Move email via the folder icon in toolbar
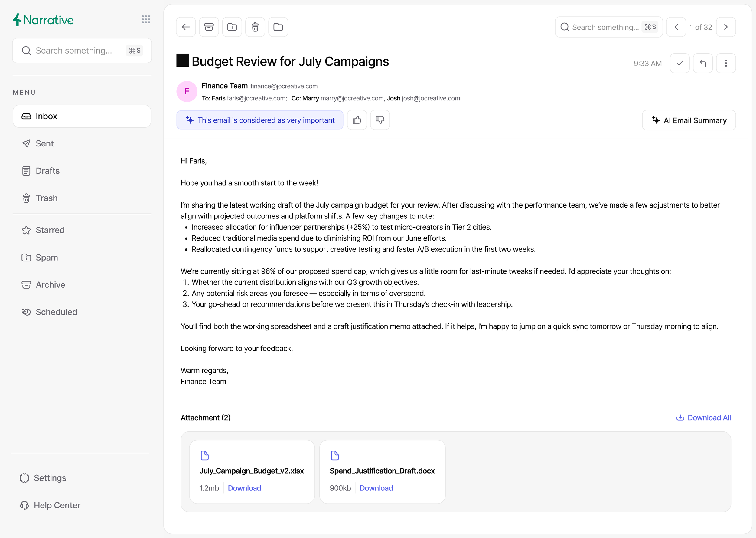756x538 pixels. [x=278, y=27]
